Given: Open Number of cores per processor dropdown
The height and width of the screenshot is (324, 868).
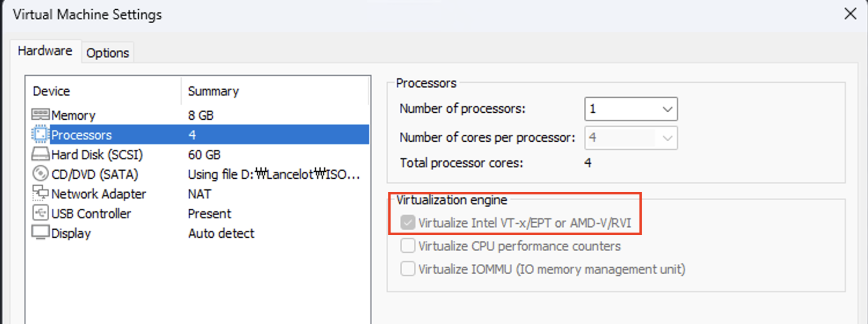Looking at the screenshot, I should coord(631,138).
